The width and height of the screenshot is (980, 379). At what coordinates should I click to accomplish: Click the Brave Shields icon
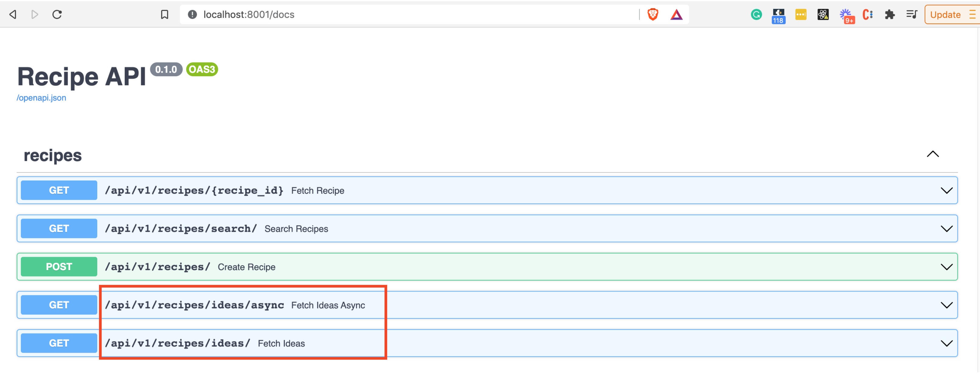pos(653,14)
